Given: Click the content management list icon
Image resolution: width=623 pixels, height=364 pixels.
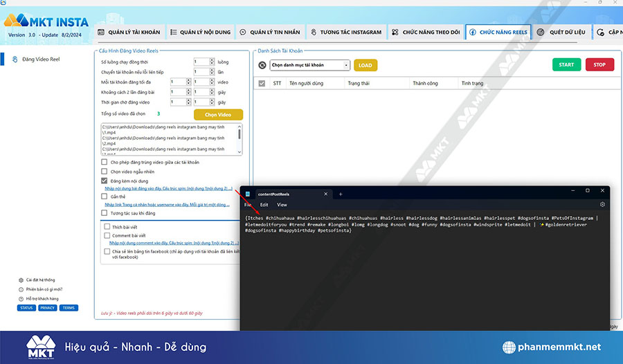Looking at the screenshot, I should [x=174, y=33].
